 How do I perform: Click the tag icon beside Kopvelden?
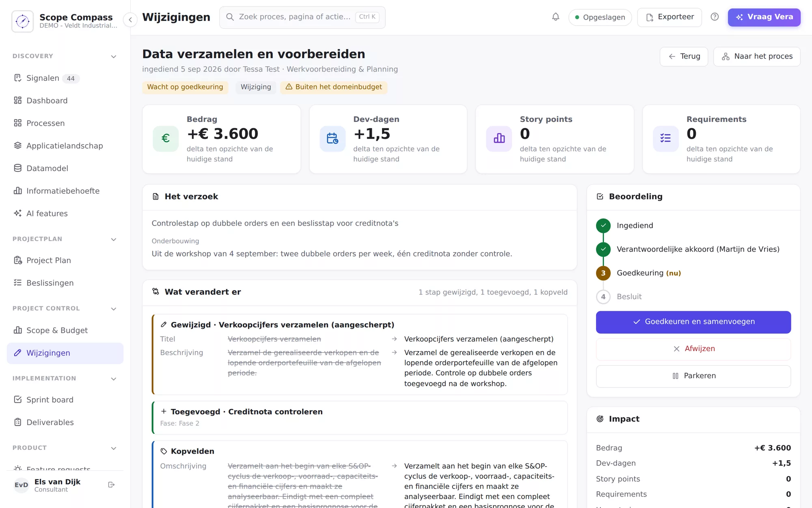164,451
